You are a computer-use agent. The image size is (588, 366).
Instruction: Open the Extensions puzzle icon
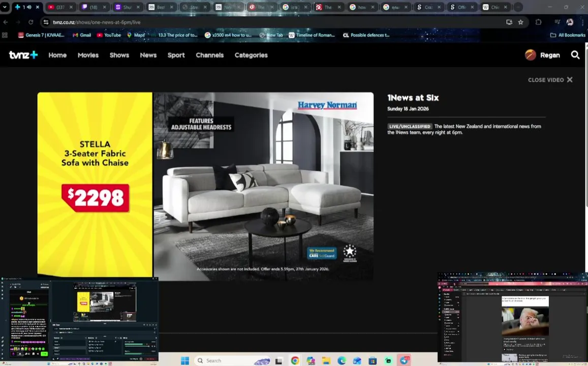point(539,22)
